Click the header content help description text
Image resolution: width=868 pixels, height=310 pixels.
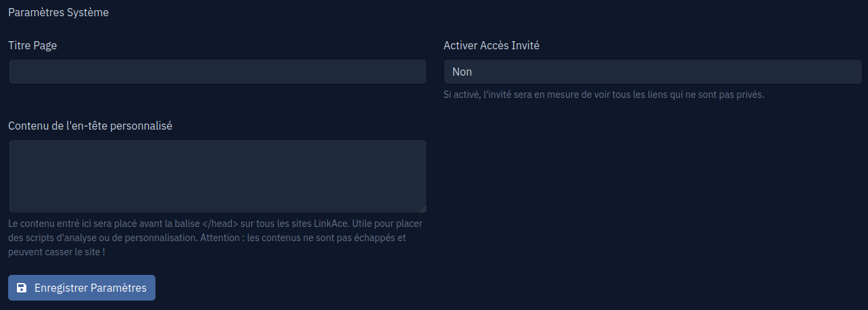215,238
